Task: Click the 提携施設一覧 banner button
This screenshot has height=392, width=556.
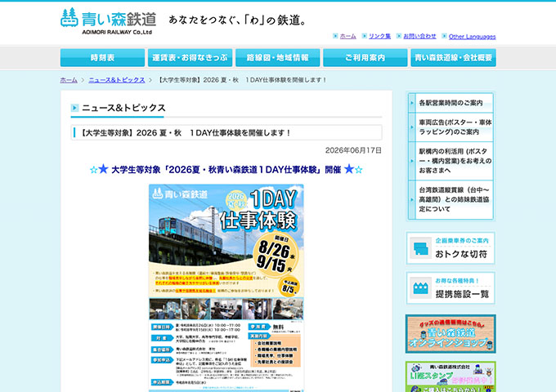Action: [451, 288]
